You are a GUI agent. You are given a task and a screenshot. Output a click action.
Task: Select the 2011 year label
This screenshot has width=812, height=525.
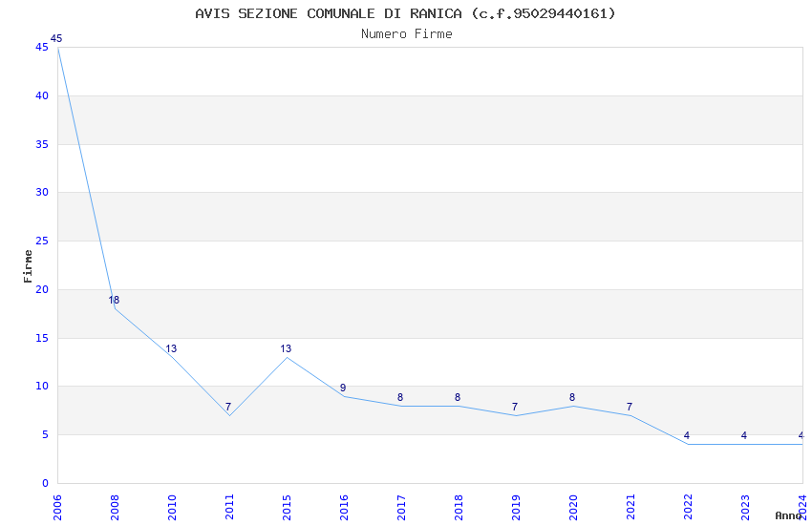pos(229,507)
